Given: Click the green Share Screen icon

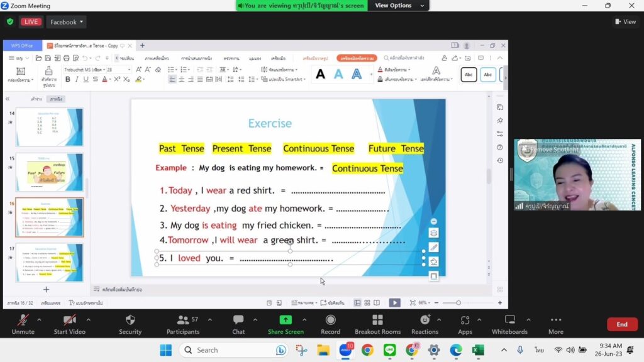Looking at the screenshot, I should click(286, 320).
